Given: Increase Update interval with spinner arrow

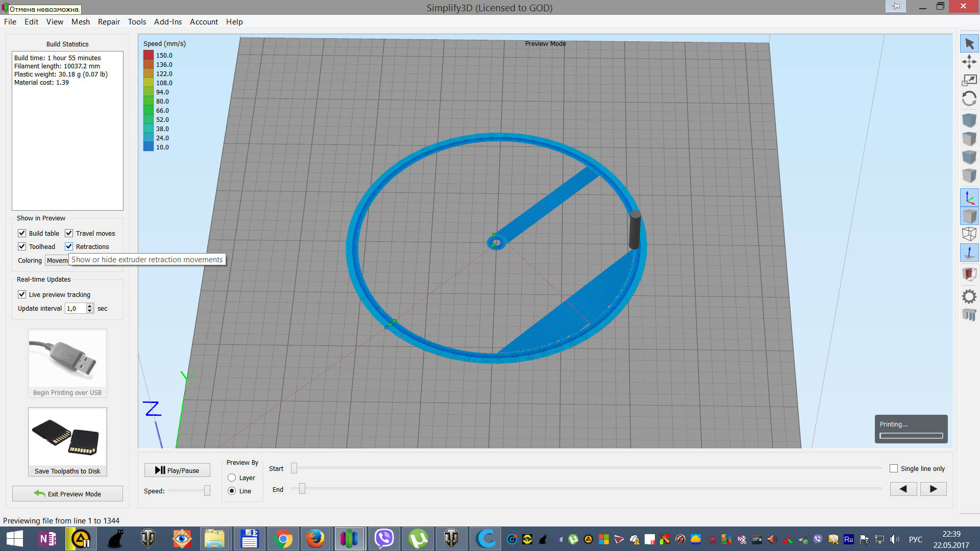Looking at the screenshot, I should (90, 306).
